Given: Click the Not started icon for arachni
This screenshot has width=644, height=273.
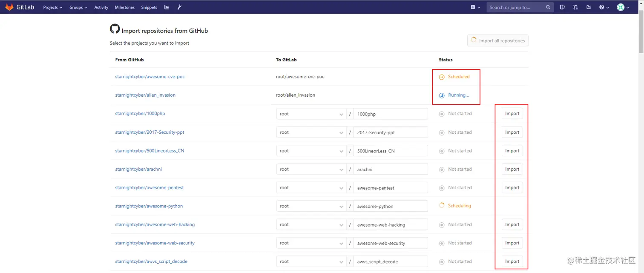Looking at the screenshot, I should click(x=442, y=169).
